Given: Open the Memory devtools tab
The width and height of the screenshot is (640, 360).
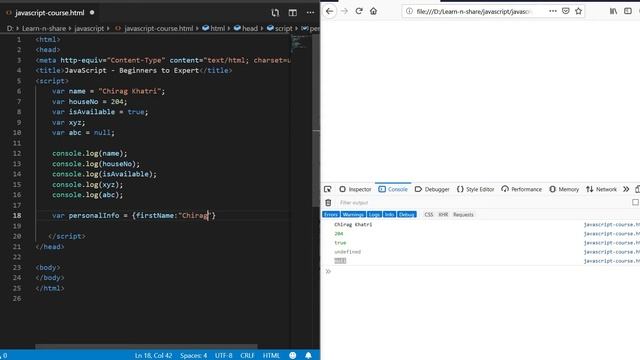Looking at the screenshot, I should point(564,189).
